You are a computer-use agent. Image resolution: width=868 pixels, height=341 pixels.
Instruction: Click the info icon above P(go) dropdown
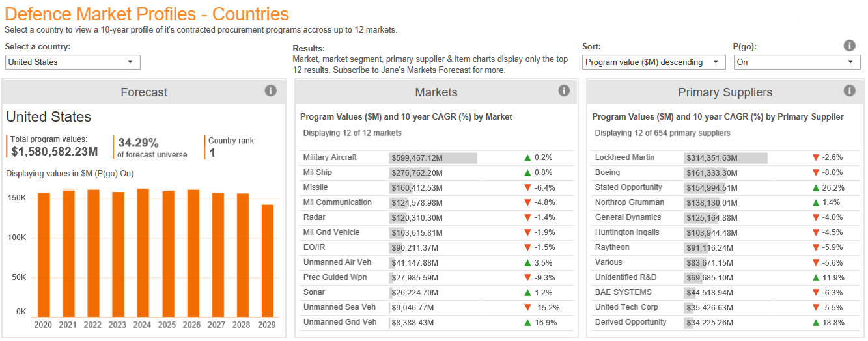849,46
